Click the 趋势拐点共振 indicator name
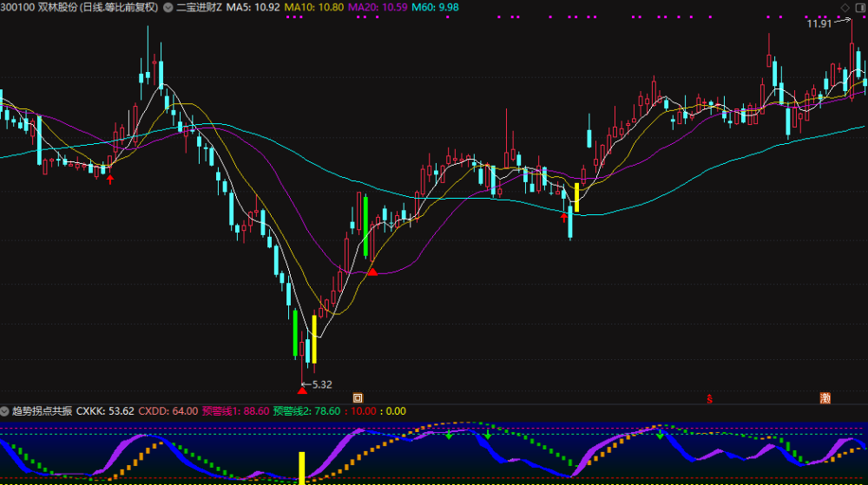Screen dimensions: 868x485 coord(42,411)
